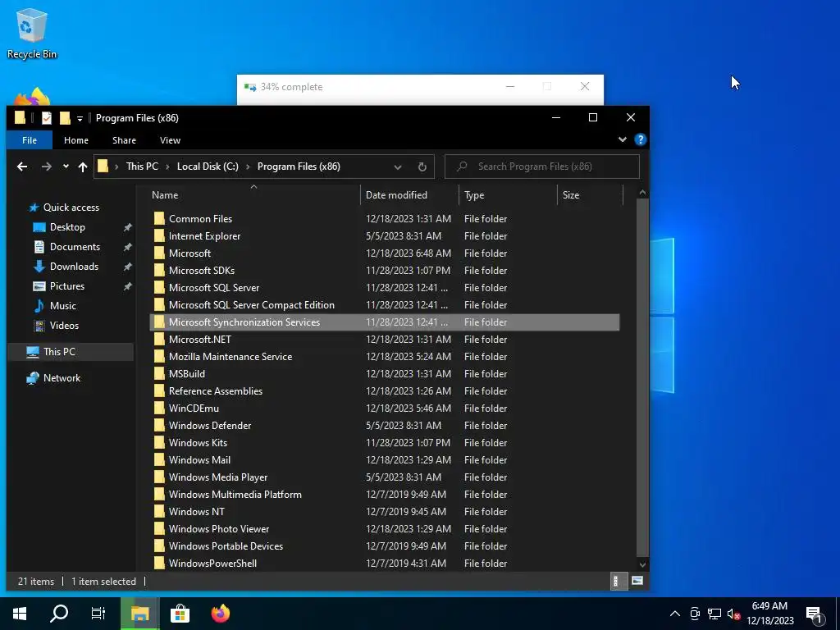Viewport: 840px width, 630px height.
Task: Open the Action Center notifications icon
Action: tap(815, 615)
